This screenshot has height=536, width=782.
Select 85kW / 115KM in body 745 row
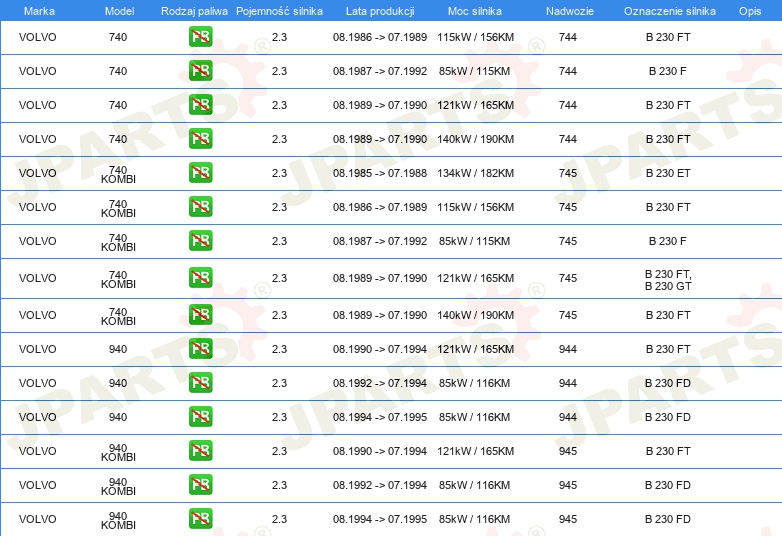[x=474, y=241]
